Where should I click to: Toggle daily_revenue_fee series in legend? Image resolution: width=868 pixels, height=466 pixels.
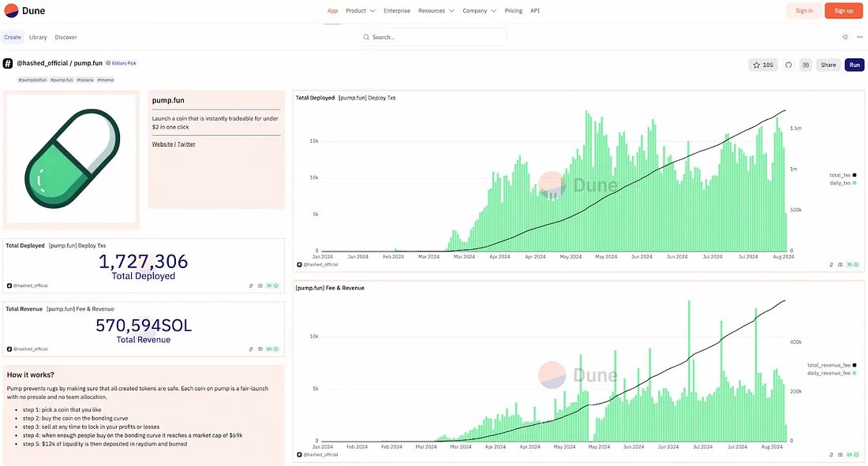[829, 373]
